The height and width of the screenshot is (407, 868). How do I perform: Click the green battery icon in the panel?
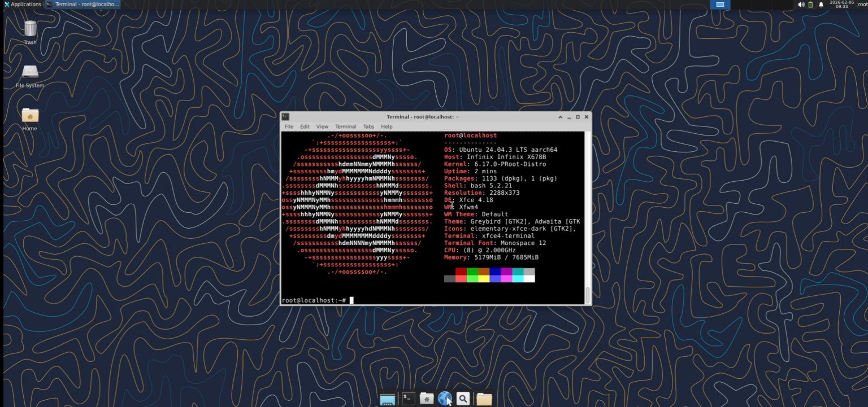tap(810, 5)
